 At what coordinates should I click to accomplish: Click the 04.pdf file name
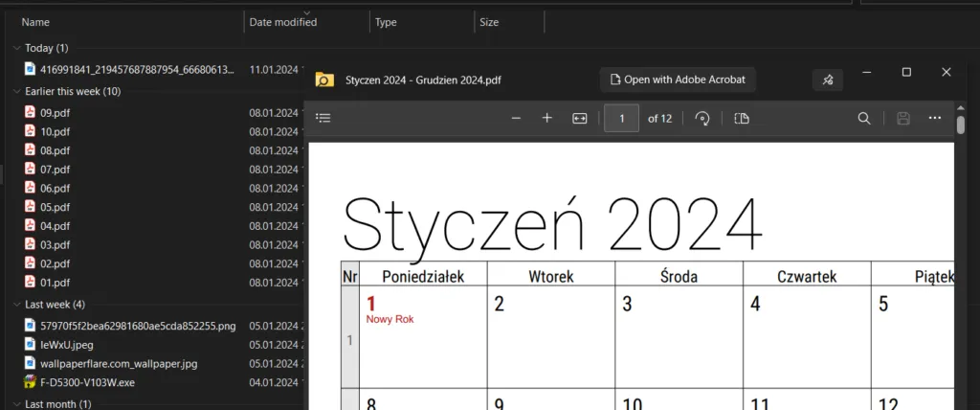(55, 226)
